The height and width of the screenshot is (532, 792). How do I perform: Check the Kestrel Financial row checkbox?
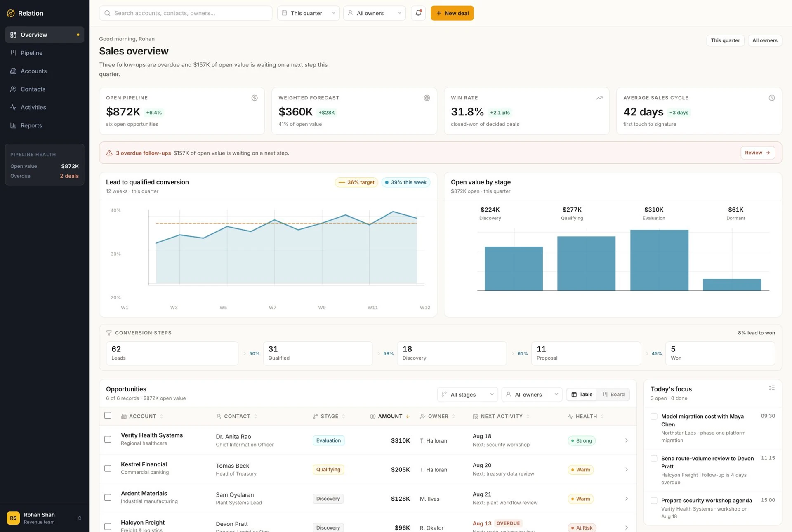(108, 468)
